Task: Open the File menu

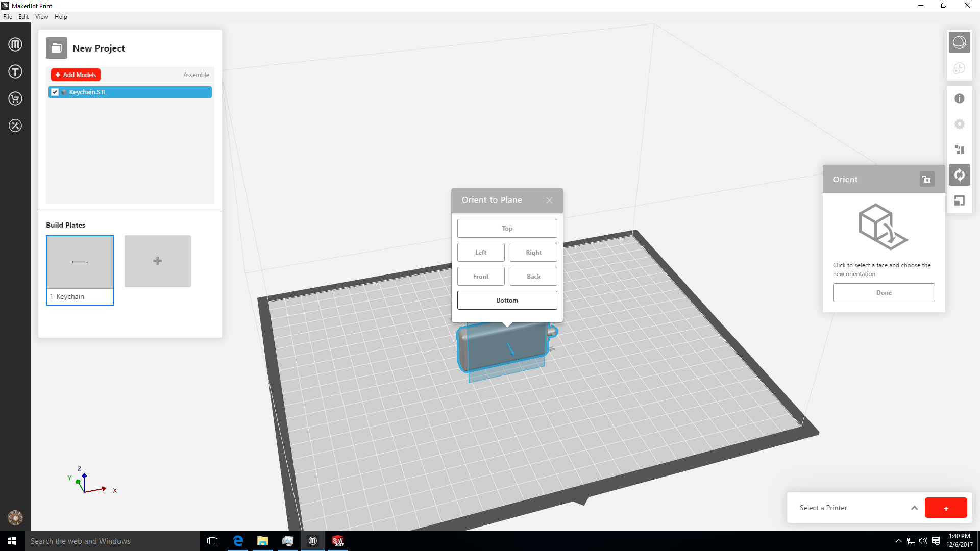Action: 8,16
